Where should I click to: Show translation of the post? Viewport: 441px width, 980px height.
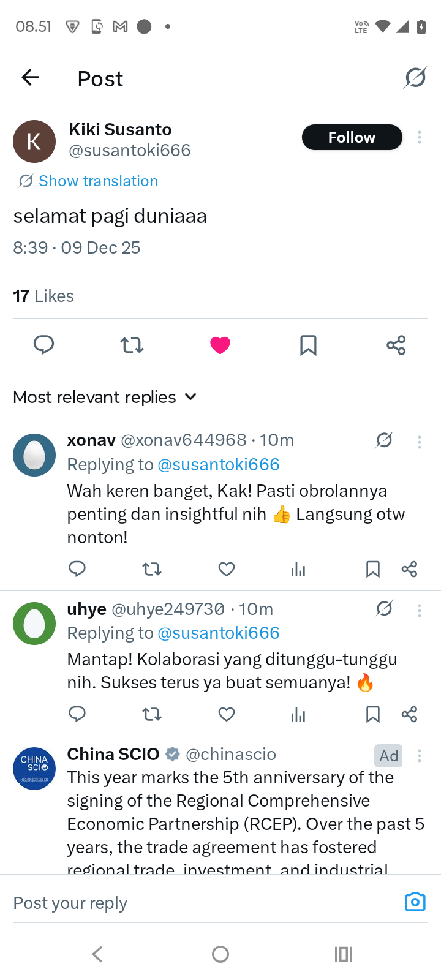click(98, 181)
